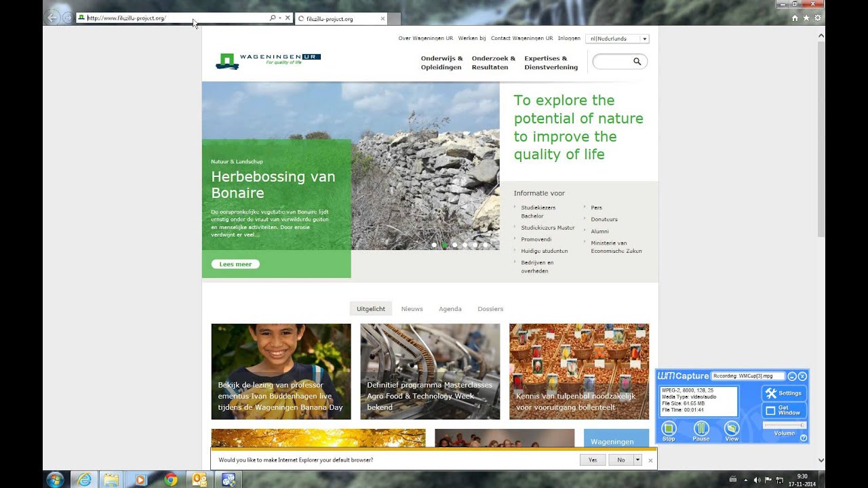This screenshot has height=488, width=868.
Task: Select the second carousel dot
Action: pyautogui.click(x=444, y=245)
